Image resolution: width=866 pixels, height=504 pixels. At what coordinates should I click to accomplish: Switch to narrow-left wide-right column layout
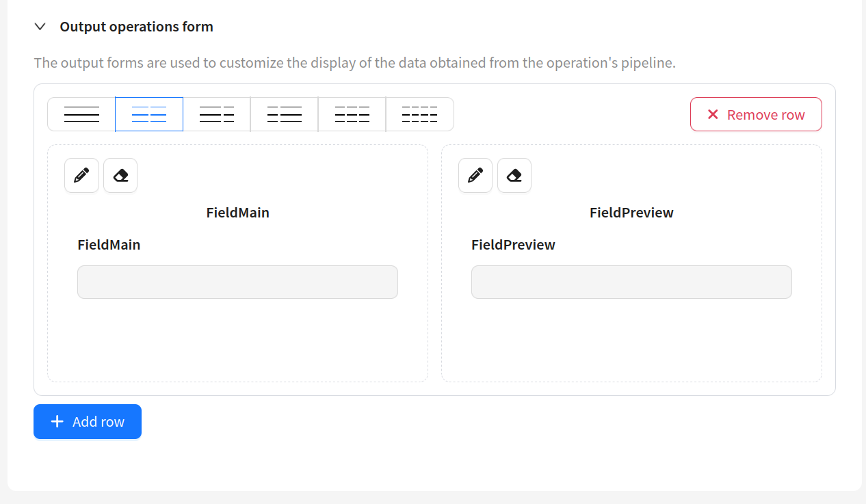pyautogui.click(x=285, y=114)
